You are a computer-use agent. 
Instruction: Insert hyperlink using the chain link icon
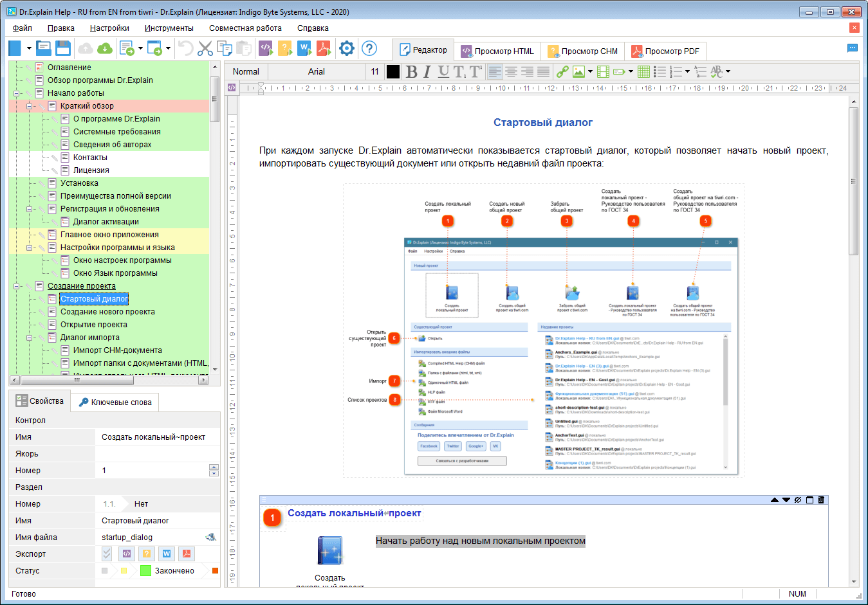pos(562,71)
